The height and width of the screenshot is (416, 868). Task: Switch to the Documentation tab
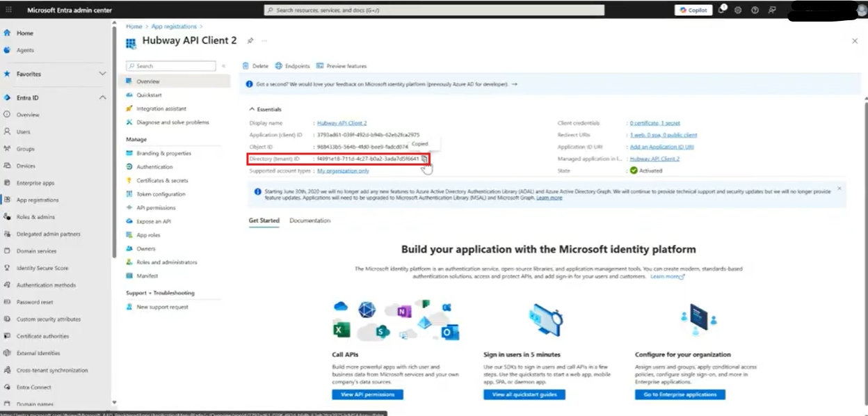tap(310, 221)
